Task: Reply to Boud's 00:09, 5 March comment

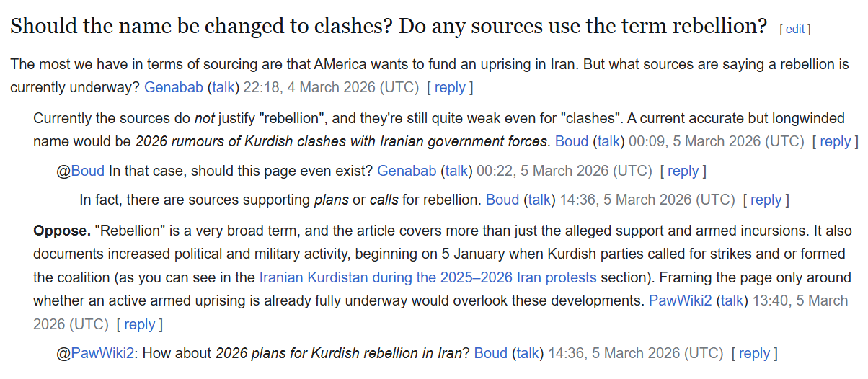Action: coord(835,141)
